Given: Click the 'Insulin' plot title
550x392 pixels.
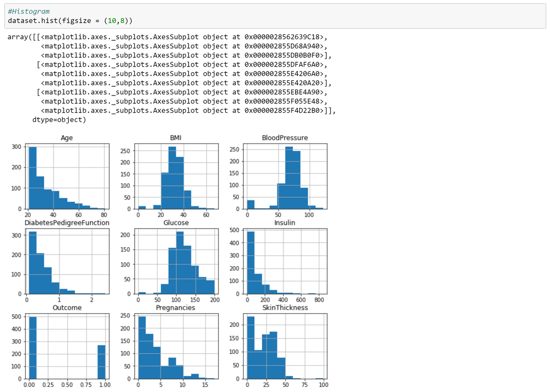Looking at the screenshot, I should [x=285, y=223].
